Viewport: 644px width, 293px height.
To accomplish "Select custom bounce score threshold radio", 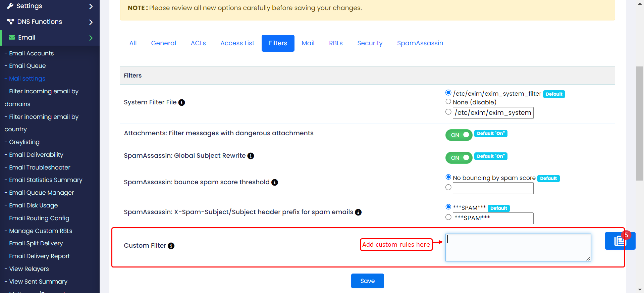I will click(448, 187).
